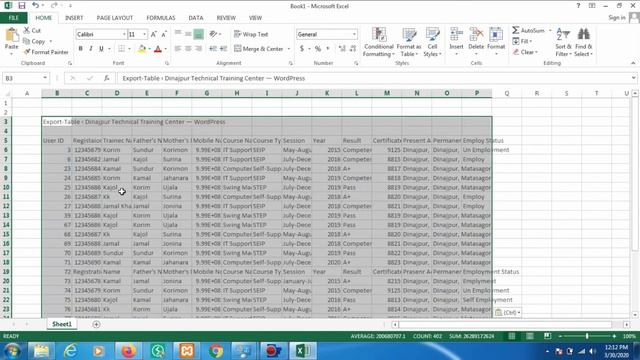Click the Increase Decimal icon
Screen dimensions: 640x360
coord(342,49)
